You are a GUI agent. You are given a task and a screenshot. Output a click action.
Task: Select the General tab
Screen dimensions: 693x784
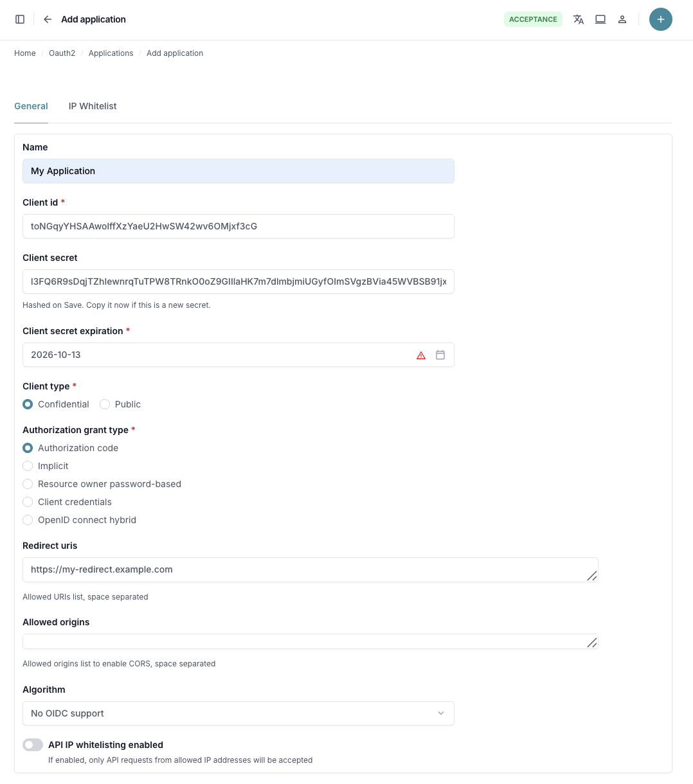click(31, 106)
